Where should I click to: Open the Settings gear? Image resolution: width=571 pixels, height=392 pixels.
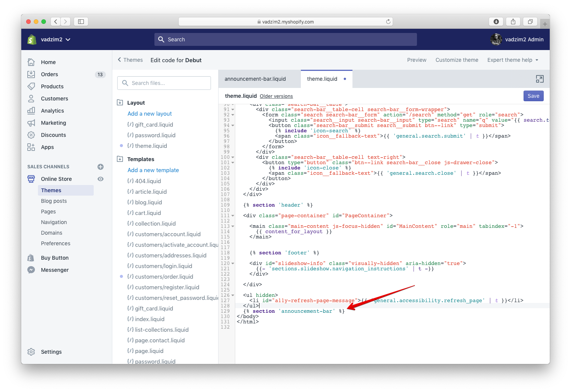pyautogui.click(x=31, y=352)
